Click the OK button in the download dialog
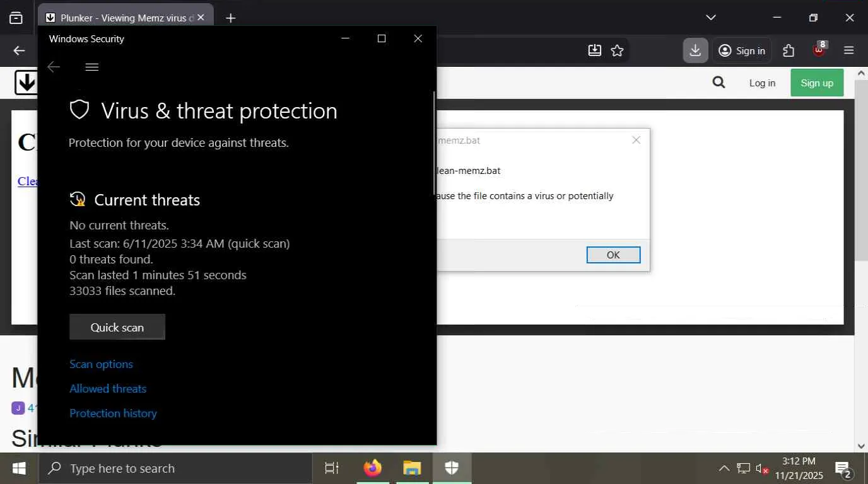The width and height of the screenshot is (868, 484). coord(613,255)
